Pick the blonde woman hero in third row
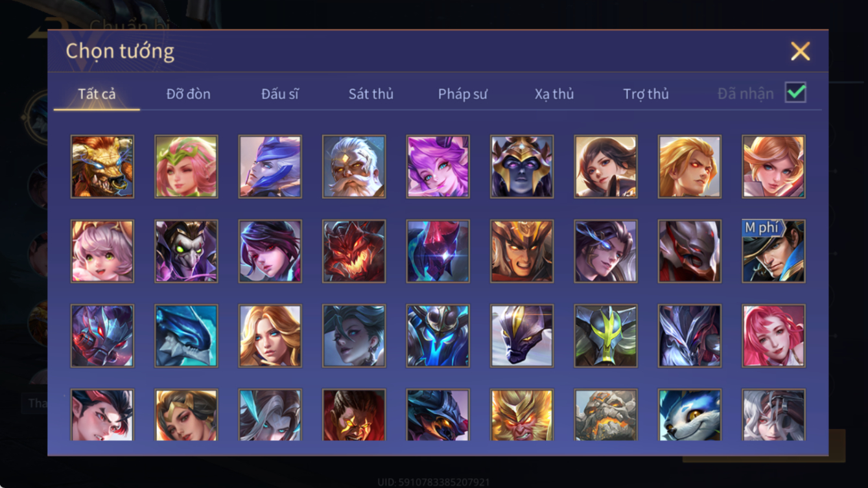The image size is (868, 488). tap(270, 336)
